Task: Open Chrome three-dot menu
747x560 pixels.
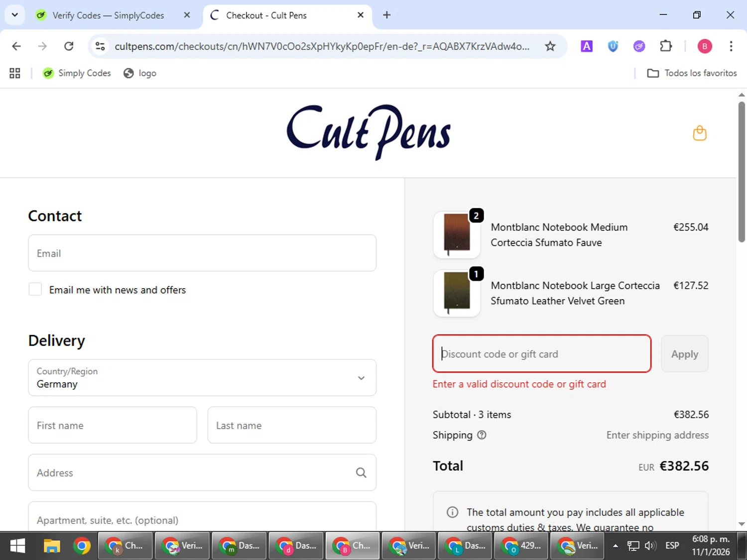Action: [x=731, y=46]
